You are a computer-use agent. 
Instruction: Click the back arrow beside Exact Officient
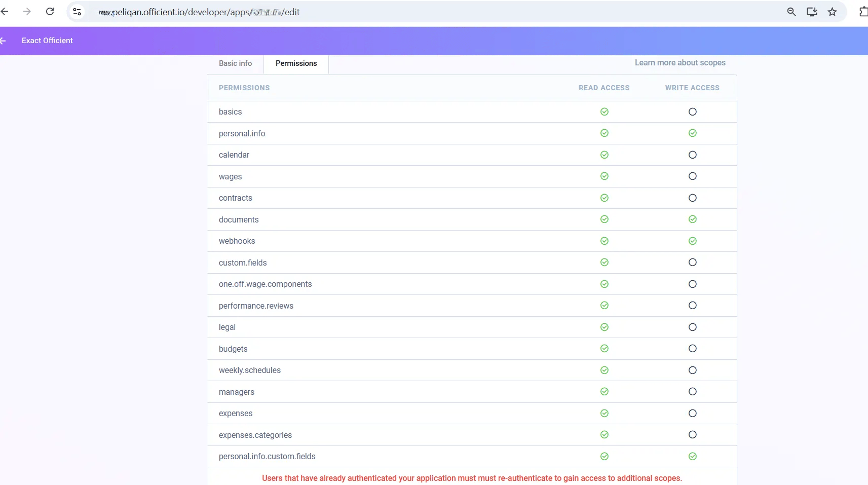[x=3, y=41]
